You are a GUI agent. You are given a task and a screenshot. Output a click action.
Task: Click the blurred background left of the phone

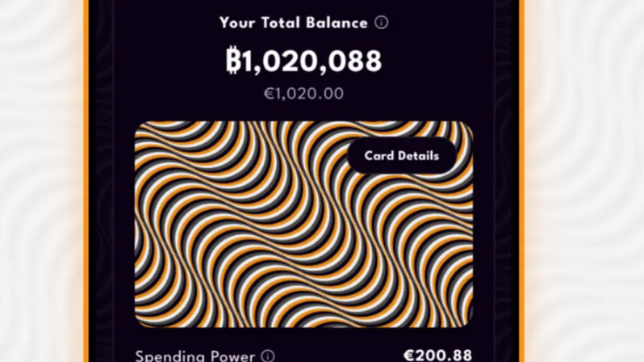pyautogui.click(x=41, y=181)
